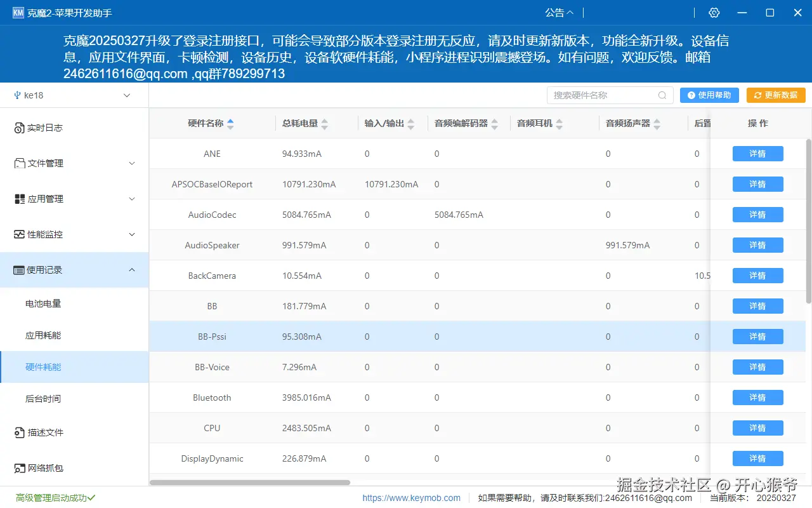Click the 2483.505mA CPU value
The image size is (812, 508).
coord(306,428)
